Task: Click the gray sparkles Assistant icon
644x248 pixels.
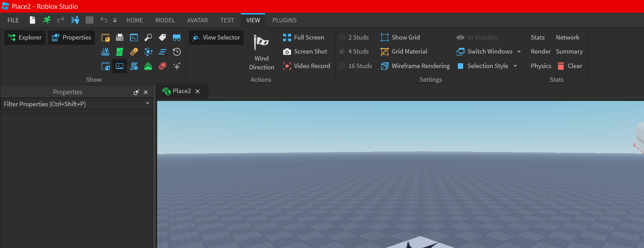Action: 176,66
